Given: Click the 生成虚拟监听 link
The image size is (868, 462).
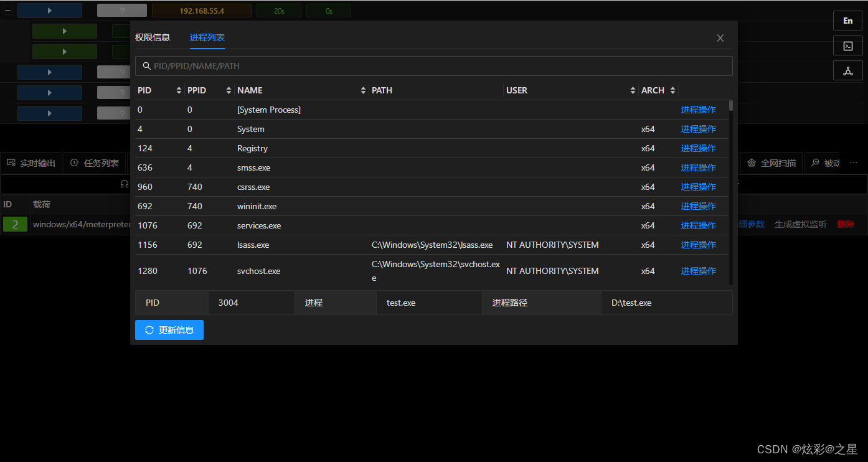Looking at the screenshot, I should 801,224.
